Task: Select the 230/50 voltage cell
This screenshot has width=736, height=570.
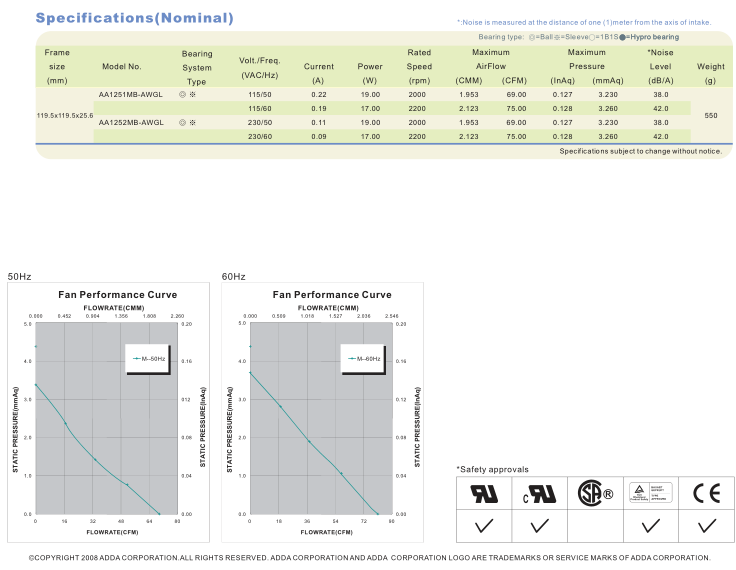Action: (260, 123)
